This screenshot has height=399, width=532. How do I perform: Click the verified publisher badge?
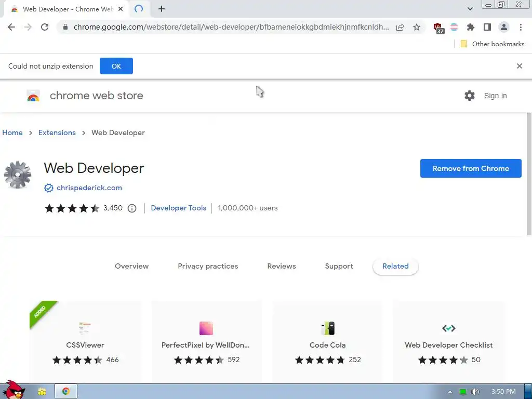pos(48,188)
